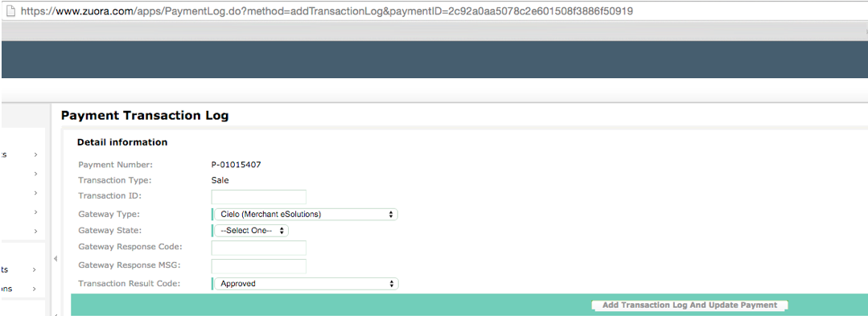Click the Detail information heading
This screenshot has width=868, height=316.
(122, 142)
